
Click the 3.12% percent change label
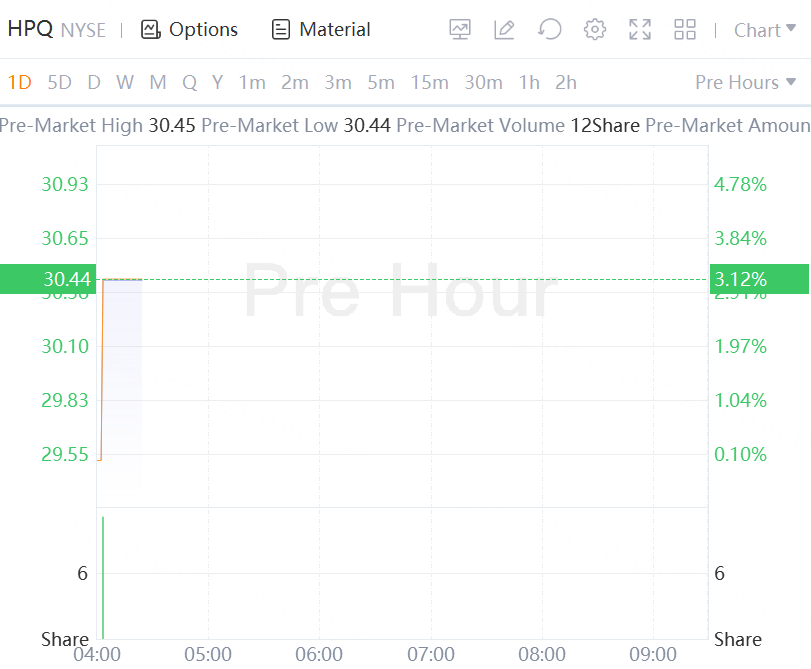pyautogui.click(x=740, y=279)
